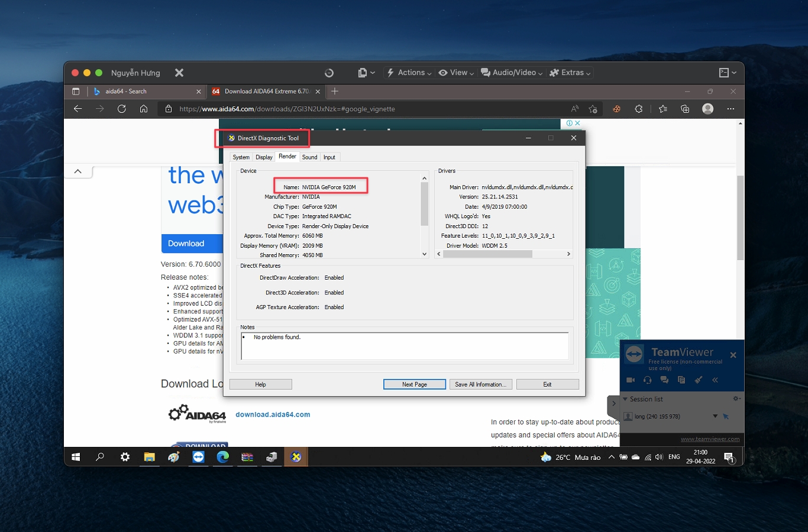Image resolution: width=808 pixels, height=532 pixels.
Task: Click the TeamViewer headset audio icon
Action: click(x=648, y=380)
